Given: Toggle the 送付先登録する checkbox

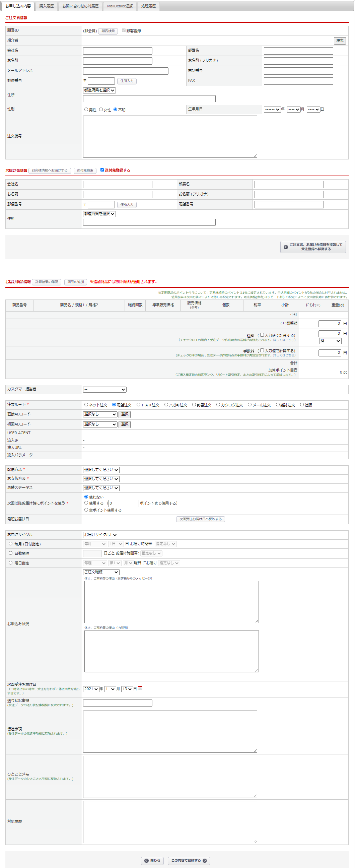Looking at the screenshot, I should coord(102,170).
